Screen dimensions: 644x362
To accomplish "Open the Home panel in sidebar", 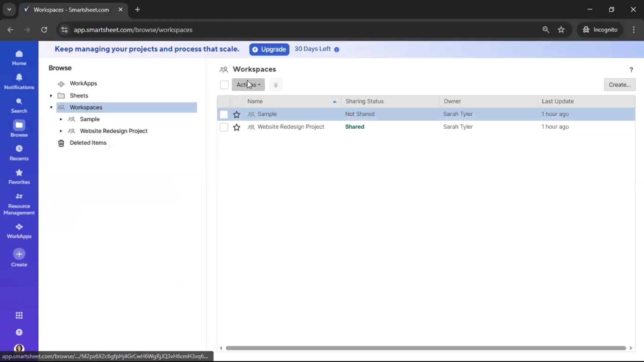I will [19, 58].
